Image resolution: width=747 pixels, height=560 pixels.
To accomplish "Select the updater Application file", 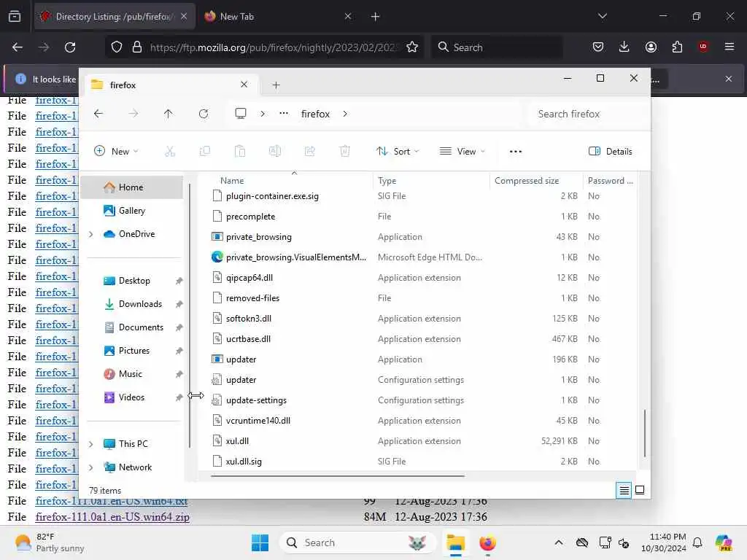I will 241,359.
